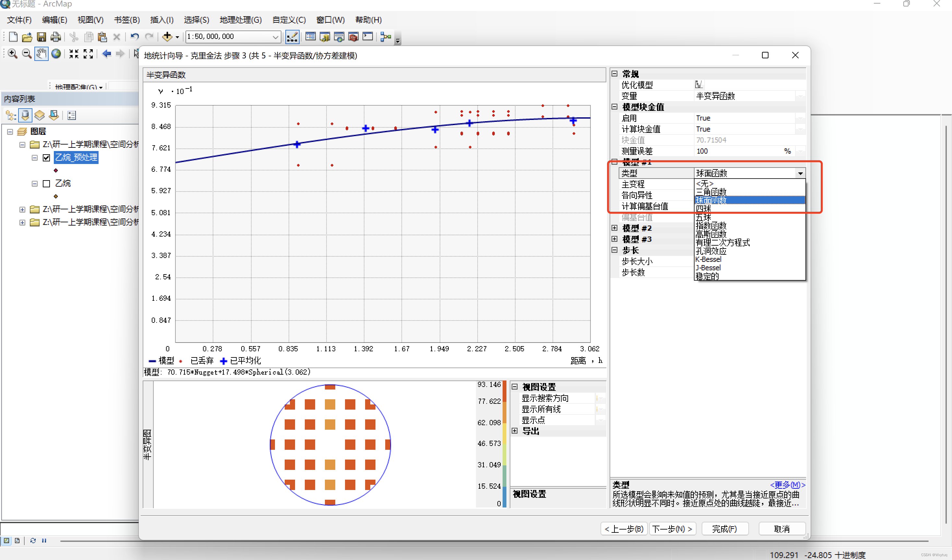Go back to previous extent arrow
Screen dimensions: 952x560
tap(107, 53)
